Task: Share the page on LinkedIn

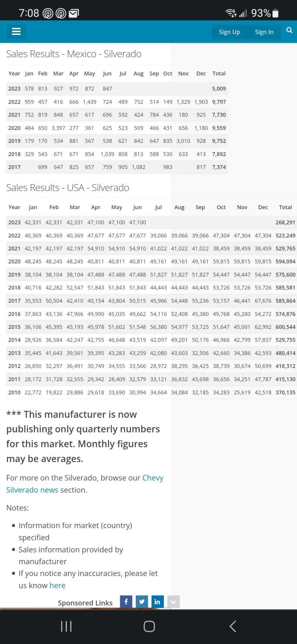Action: coord(157,602)
